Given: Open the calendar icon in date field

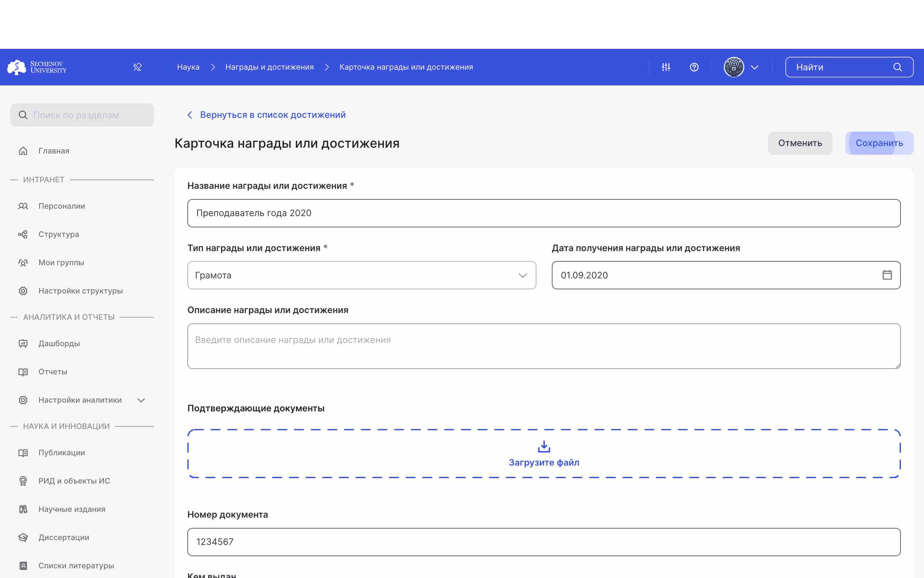Looking at the screenshot, I should pyautogui.click(x=887, y=275).
